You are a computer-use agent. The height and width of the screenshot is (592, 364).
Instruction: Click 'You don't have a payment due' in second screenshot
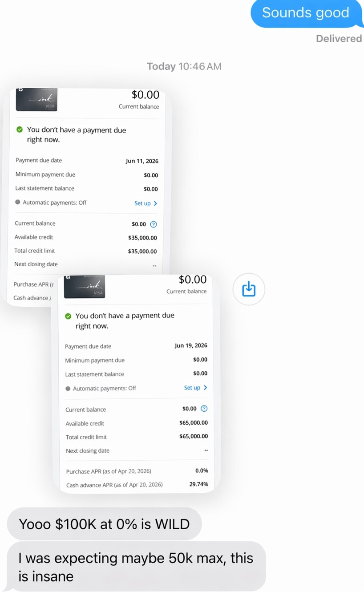(125, 316)
